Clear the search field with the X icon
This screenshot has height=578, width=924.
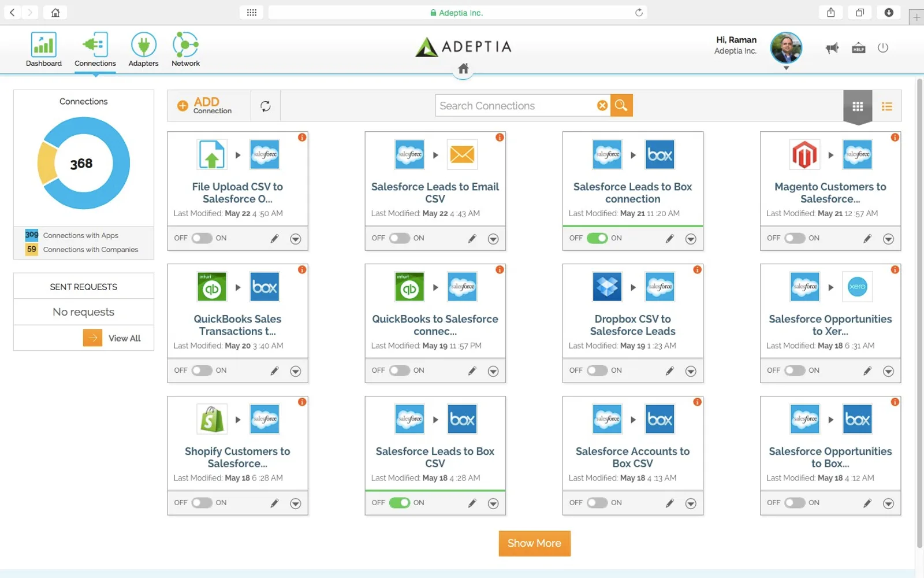pyautogui.click(x=602, y=105)
